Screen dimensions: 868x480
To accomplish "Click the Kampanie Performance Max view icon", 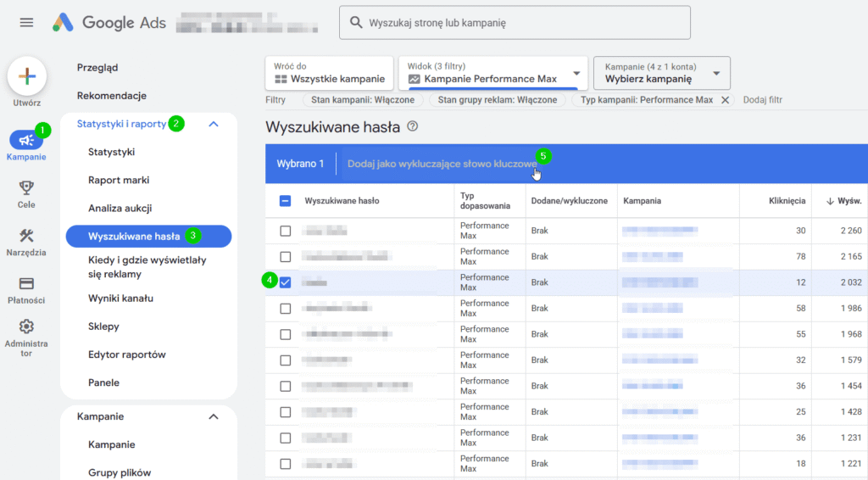I will pyautogui.click(x=414, y=79).
